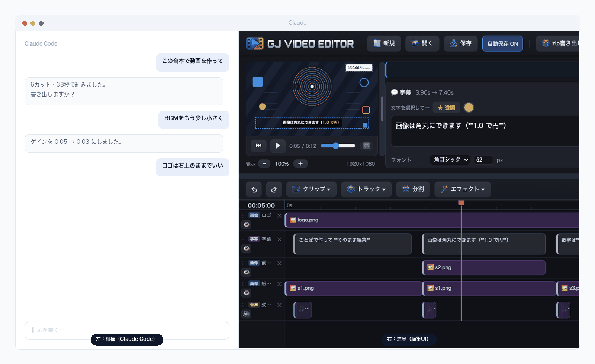595x364 pixels.
Task: Click the font size field showing 52
Action: (x=483, y=160)
